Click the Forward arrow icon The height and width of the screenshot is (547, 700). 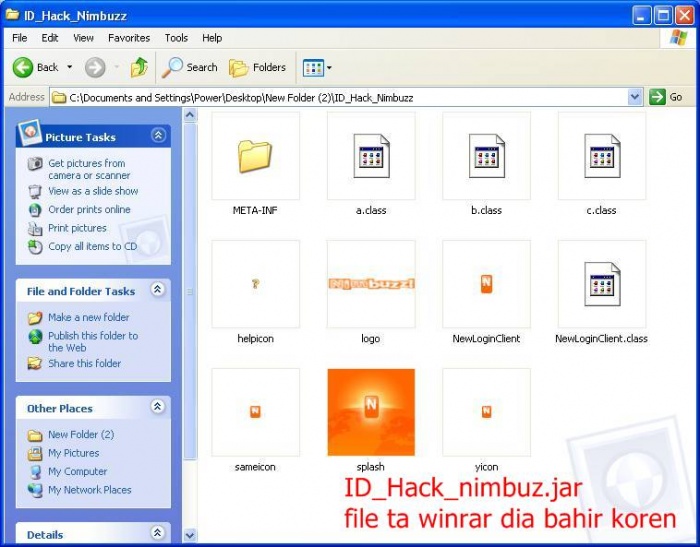click(95, 67)
